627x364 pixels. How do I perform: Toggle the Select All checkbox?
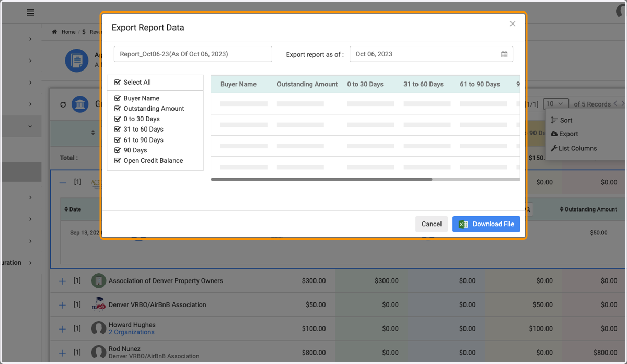click(118, 83)
